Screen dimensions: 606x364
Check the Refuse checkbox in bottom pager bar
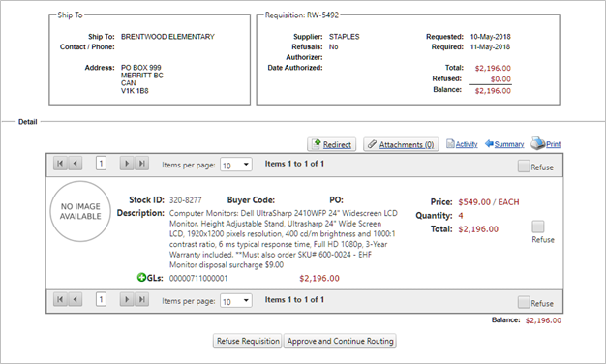(524, 302)
